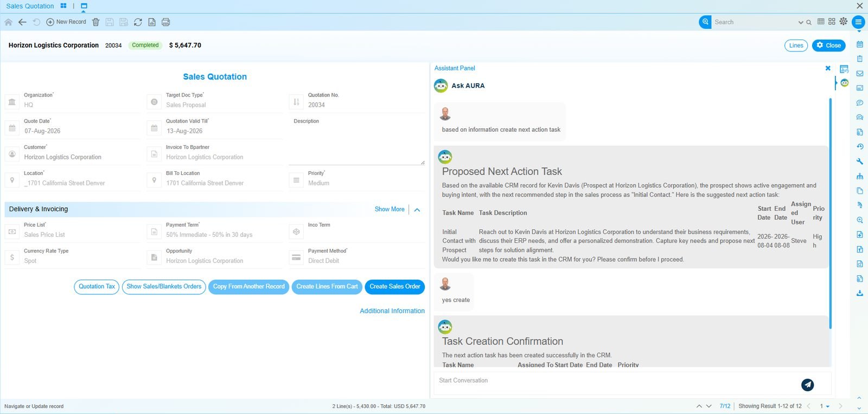Viewport: 868px width, 414px height.
Task: Open wrench tool icon in sidebar
Action: point(860,161)
